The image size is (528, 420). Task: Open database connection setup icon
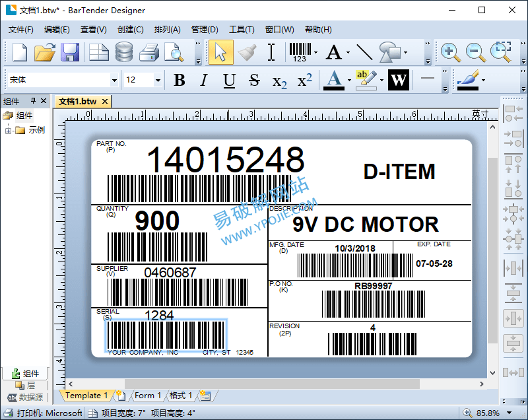(124, 52)
